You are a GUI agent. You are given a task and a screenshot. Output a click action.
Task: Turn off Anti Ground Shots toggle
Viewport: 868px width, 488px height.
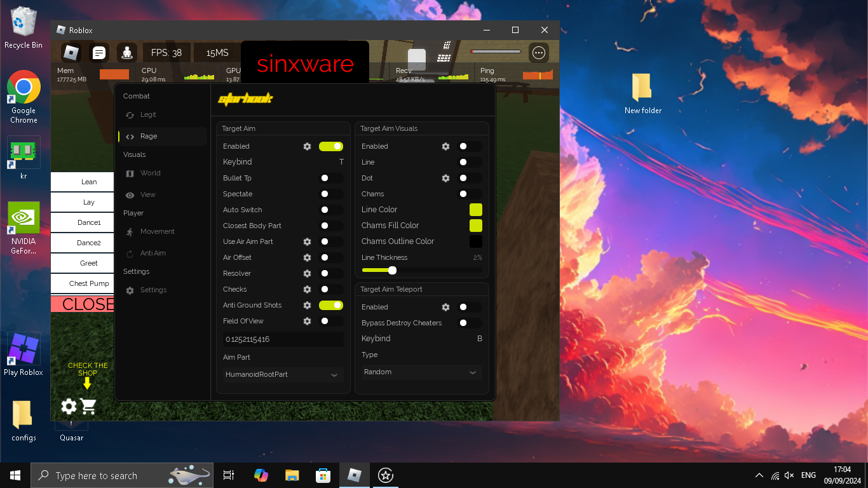(331, 305)
